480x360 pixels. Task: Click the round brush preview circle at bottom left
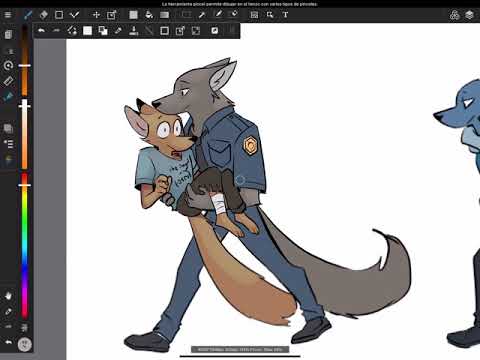pyautogui.click(x=25, y=345)
